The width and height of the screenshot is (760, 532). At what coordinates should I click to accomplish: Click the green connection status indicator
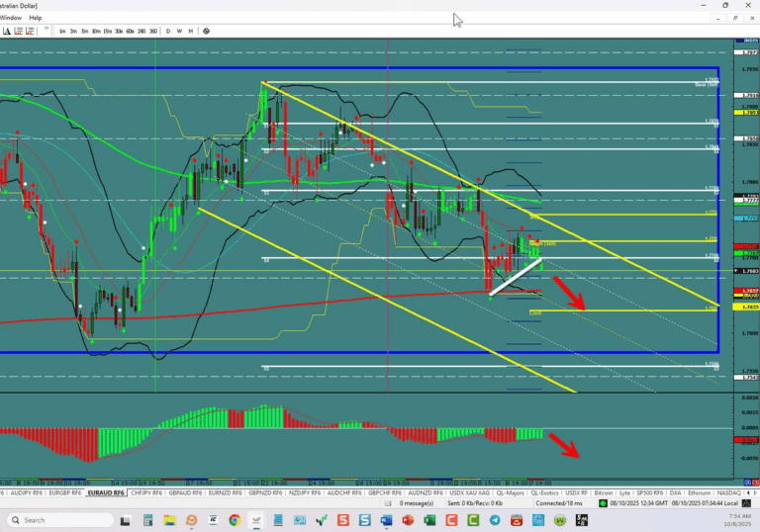coord(603,503)
